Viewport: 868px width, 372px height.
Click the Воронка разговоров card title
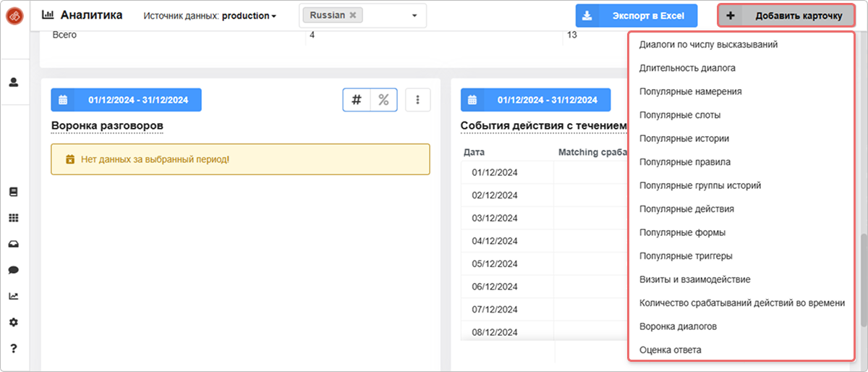(107, 126)
